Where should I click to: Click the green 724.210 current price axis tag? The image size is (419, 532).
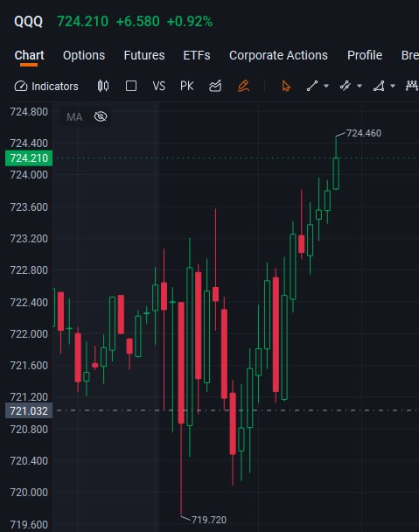[x=29, y=158]
